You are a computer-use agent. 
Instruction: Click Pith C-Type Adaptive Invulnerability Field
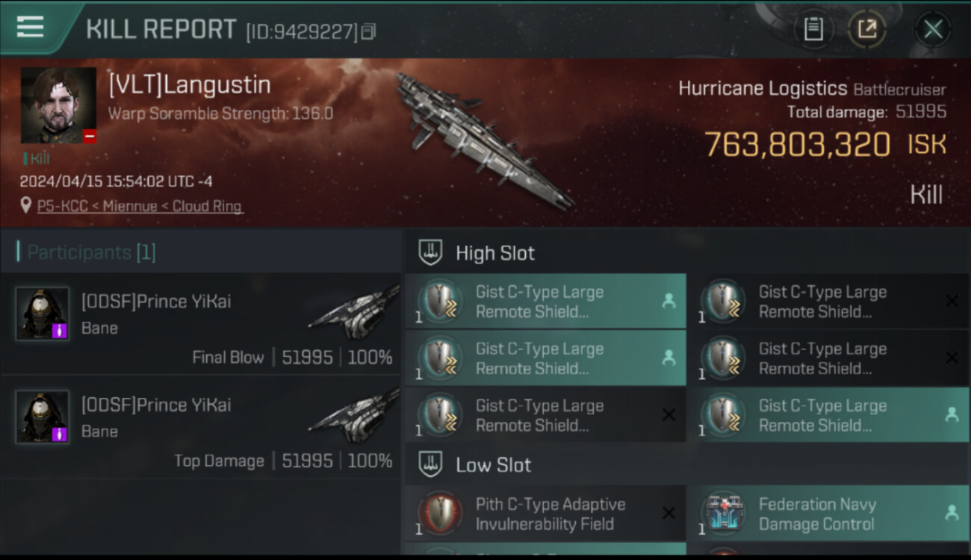(546, 514)
